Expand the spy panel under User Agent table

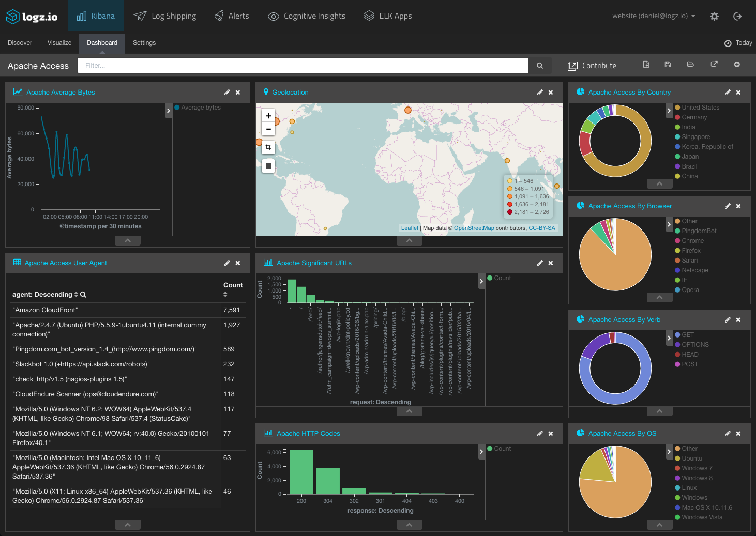coord(128,525)
